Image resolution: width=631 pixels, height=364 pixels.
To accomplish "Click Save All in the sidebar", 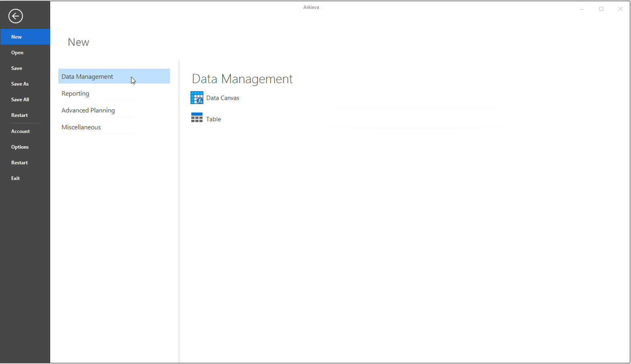I will [25, 100].
